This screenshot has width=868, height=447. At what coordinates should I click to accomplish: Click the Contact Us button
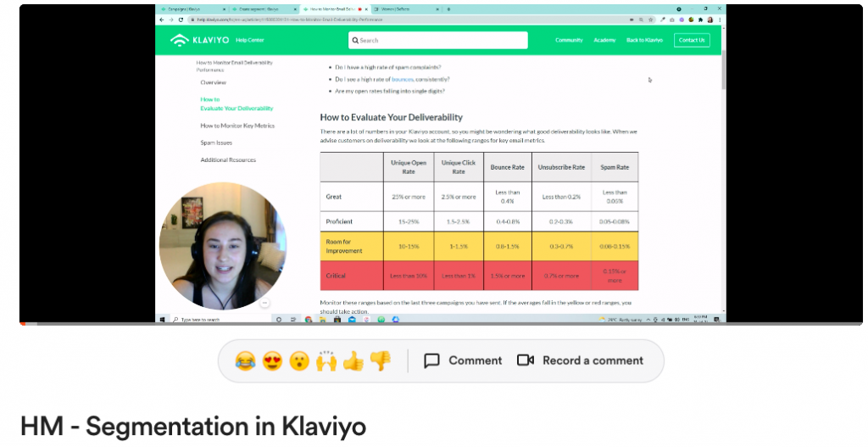point(692,40)
